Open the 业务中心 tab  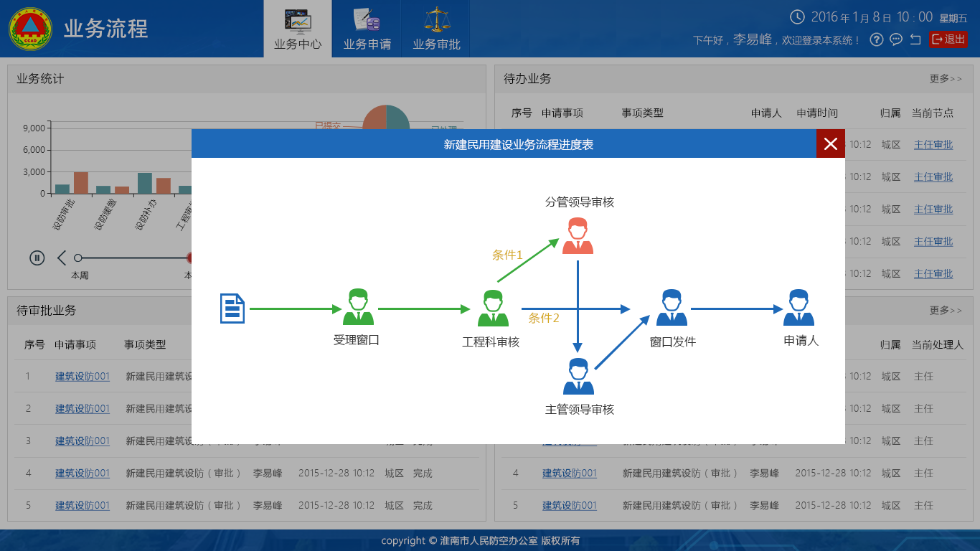point(298,29)
